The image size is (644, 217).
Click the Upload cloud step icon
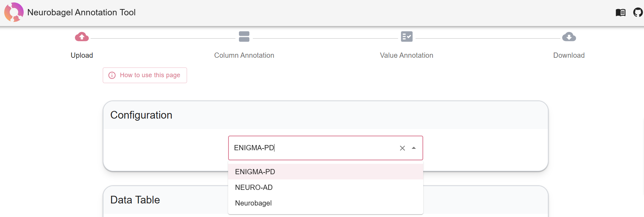pyautogui.click(x=82, y=37)
